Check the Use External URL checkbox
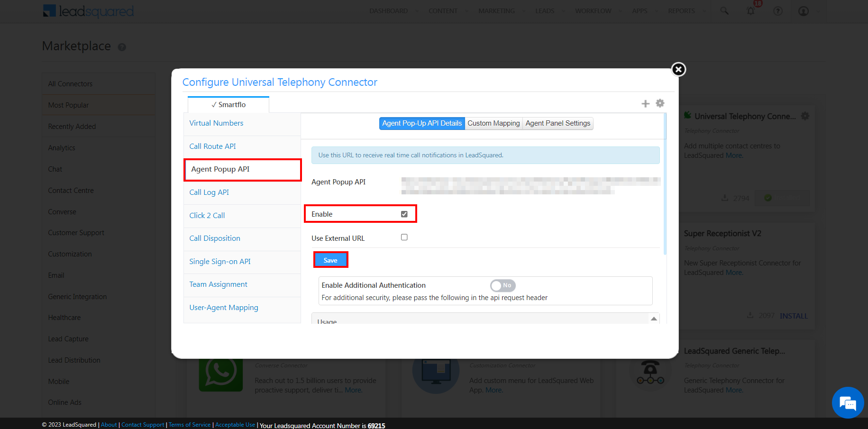The height and width of the screenshot is (429, 868). click(x=404, y=237)
